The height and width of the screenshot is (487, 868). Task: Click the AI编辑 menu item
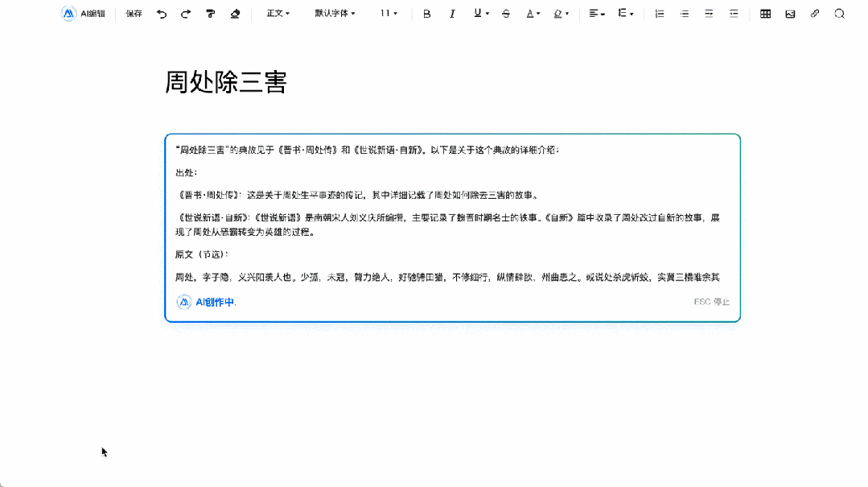(83, 14)
